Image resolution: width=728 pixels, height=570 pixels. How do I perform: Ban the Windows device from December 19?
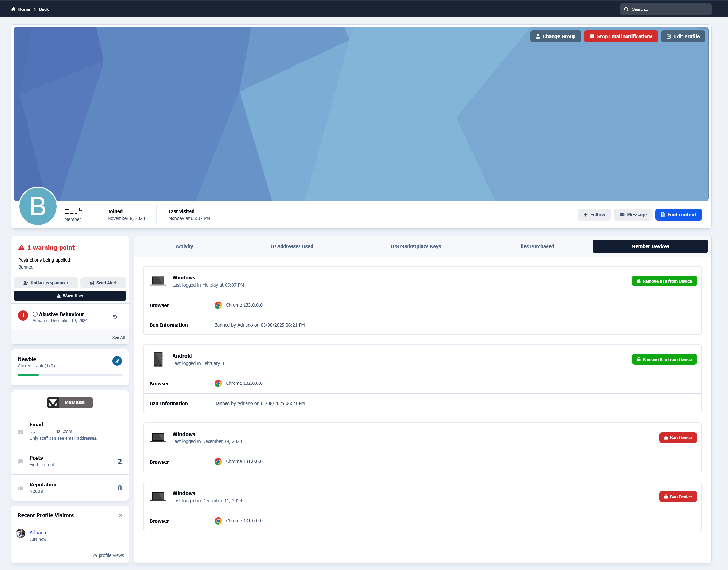coord(678,437)
